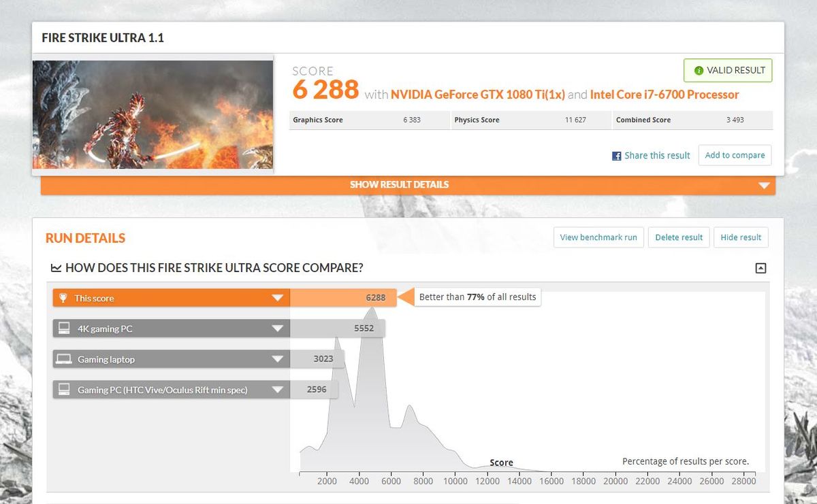The height and width of the screenshot is (504, 817).
Task: Click Add to compare button
Action: coord(735,155)
